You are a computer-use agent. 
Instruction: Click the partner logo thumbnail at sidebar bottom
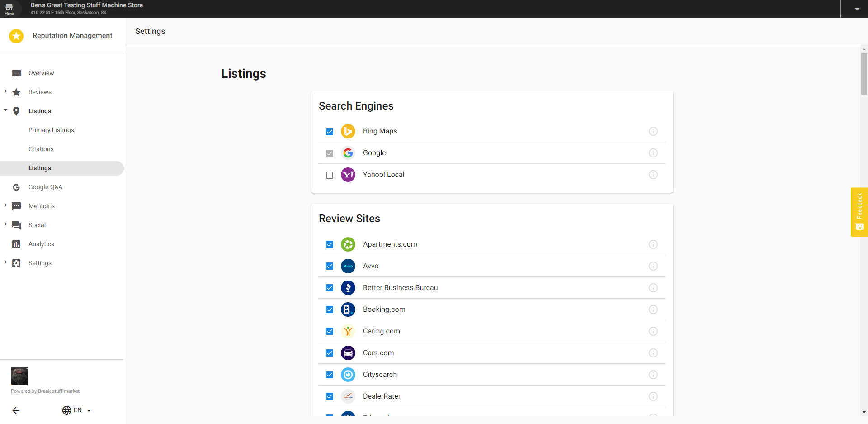click(x=19, y=376)
